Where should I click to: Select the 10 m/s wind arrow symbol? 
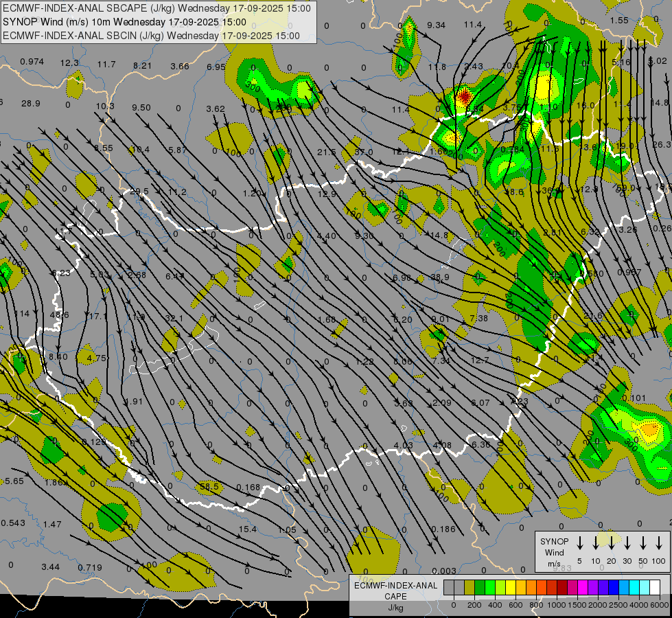click(595, 542)
